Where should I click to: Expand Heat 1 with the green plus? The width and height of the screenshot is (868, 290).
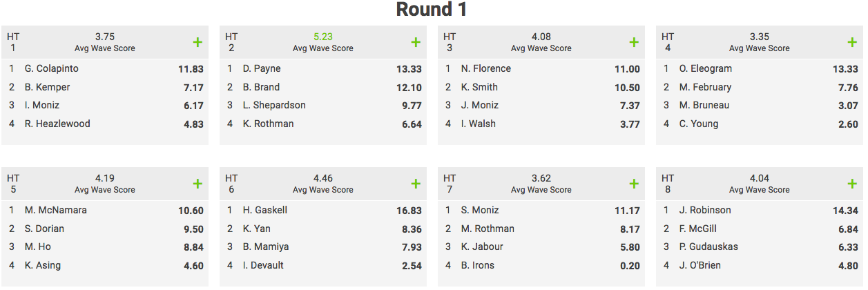[197, 42]
